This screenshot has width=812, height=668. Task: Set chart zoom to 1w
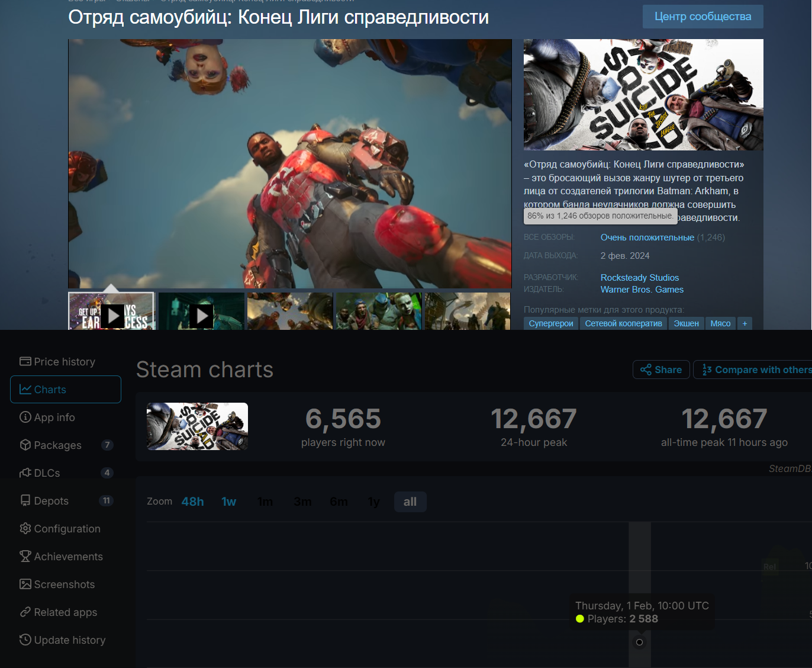click(x=228, y=502)
